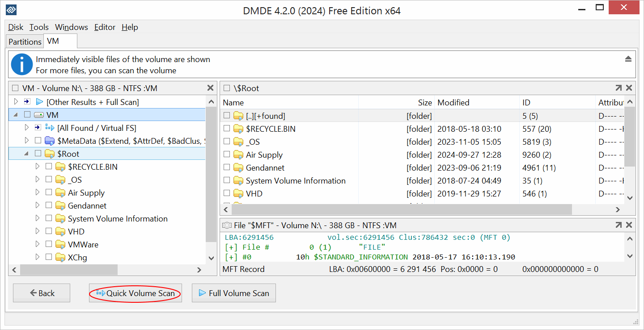Expand the Gendannet tree node
The width and height of the screenshot is (644, 330).
(x=38, y=205)
